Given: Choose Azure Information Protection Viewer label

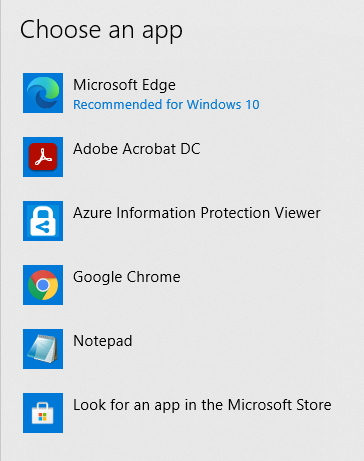Looking at the screenshot, I should 197,213.
